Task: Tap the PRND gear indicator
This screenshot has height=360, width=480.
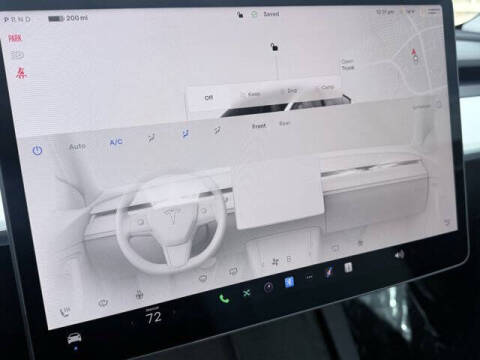Action: [x=17, y=19]
